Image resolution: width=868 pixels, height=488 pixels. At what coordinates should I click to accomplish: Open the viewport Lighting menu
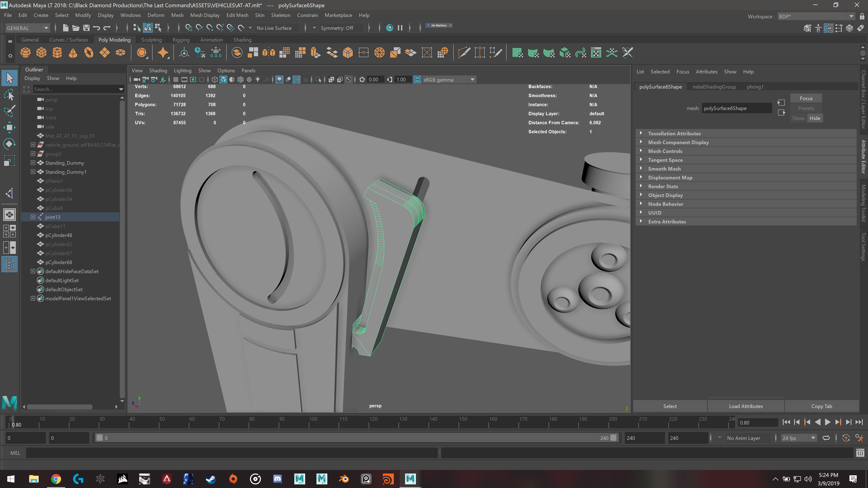[182, 70]
